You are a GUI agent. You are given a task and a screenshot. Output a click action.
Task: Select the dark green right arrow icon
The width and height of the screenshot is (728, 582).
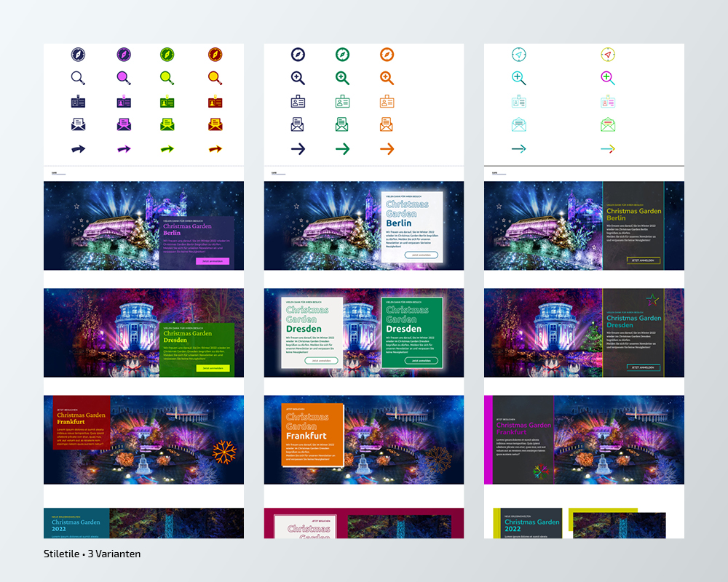(x=342, y=149)
